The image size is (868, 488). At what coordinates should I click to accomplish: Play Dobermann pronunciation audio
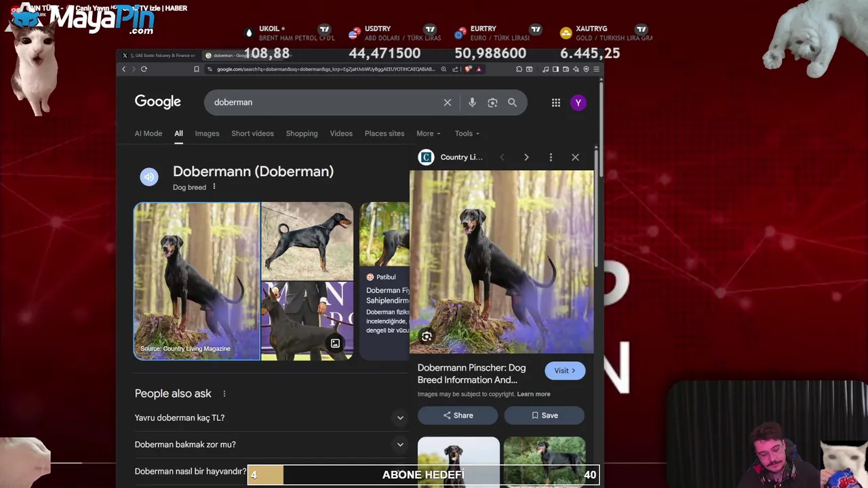[149, 177]
